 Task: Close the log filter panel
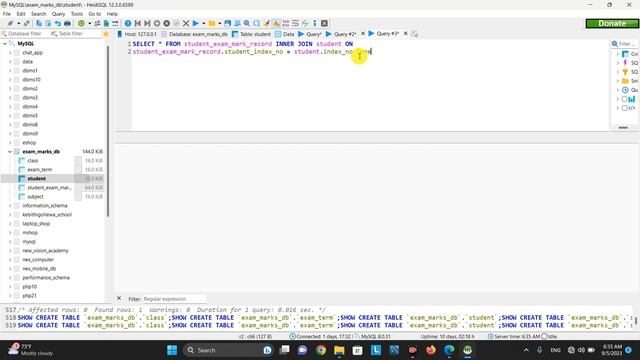pos(119,298)
